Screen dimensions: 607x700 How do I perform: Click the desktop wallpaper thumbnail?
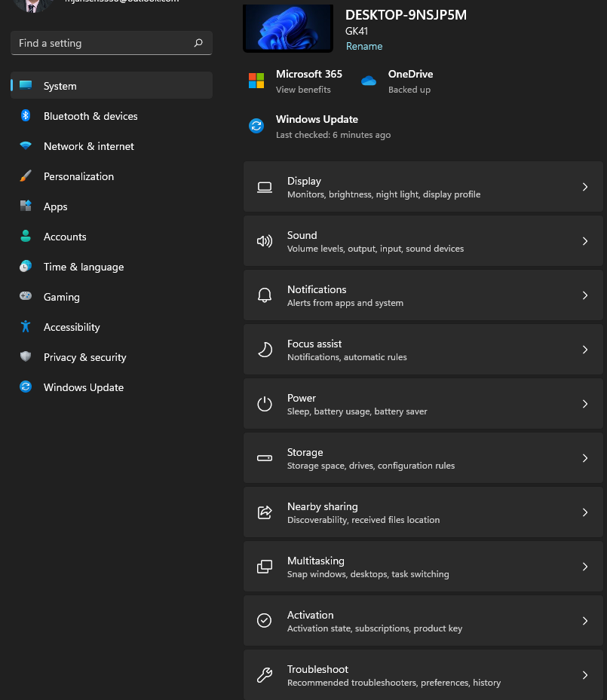click(287, 28)
